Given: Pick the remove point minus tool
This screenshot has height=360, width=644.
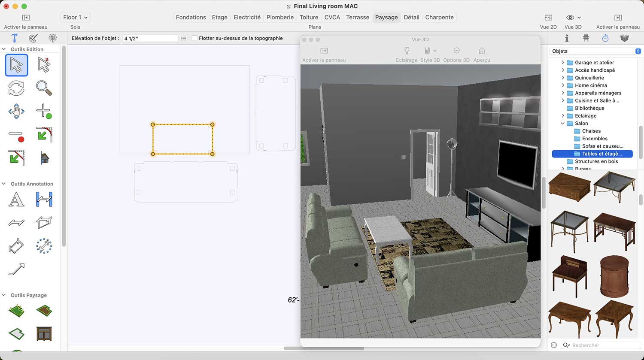Looking at the screenshot, I should [16, 136].
